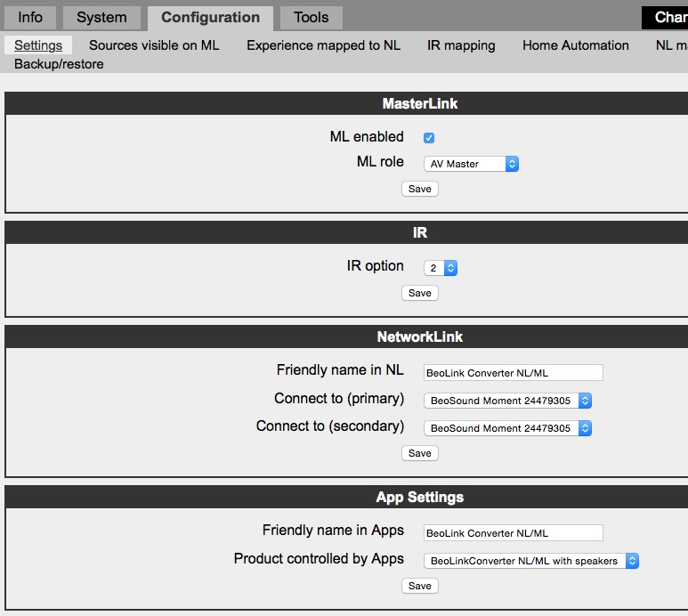Open the Home Automation submenu
The height and width of the screenshot is (616, 688).
pos(575,45)
